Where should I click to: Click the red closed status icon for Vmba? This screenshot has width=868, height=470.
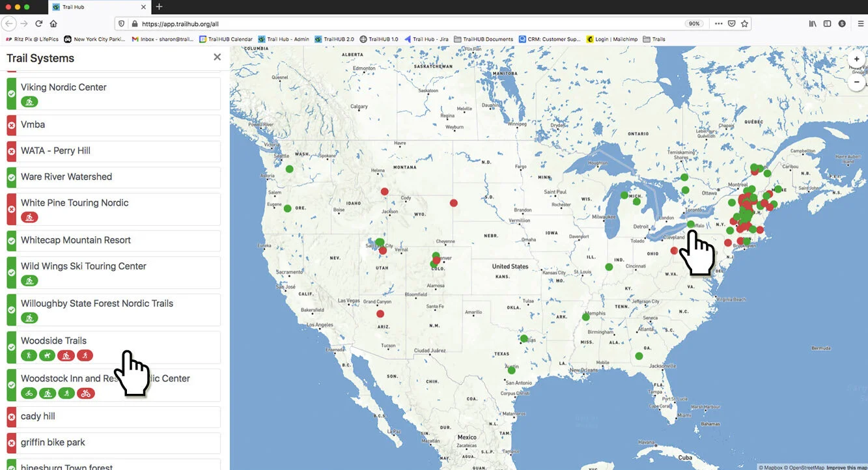pos(11,124)
